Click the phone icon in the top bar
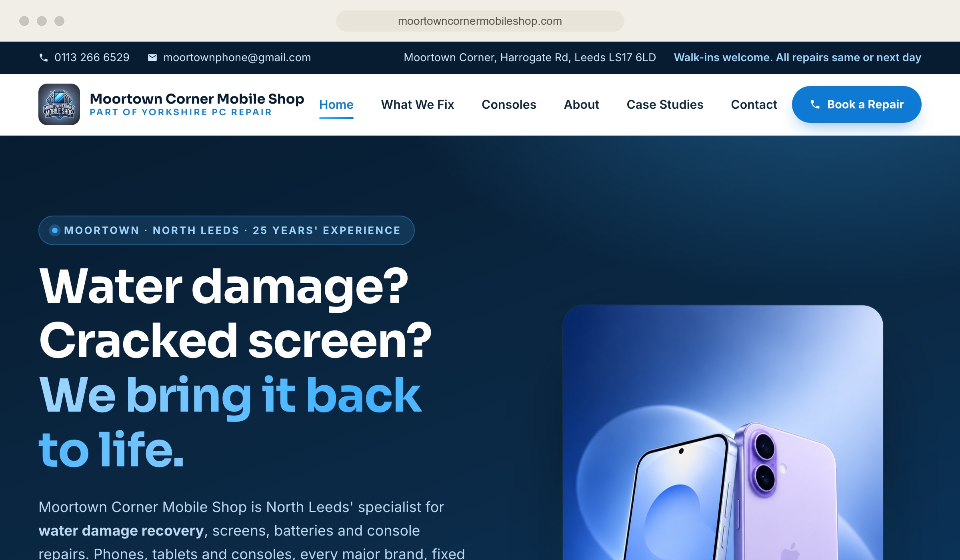Viewport: 960px width, 560px height. point(44,58)
